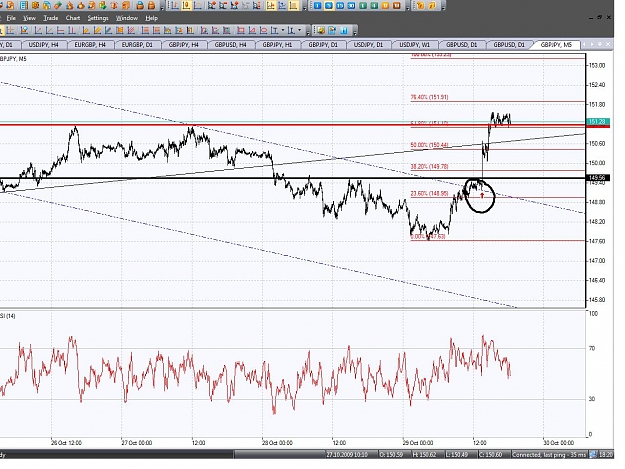Open the Chart menu
The height and width of the screenshot is (469, 625).
pos(73,18)
